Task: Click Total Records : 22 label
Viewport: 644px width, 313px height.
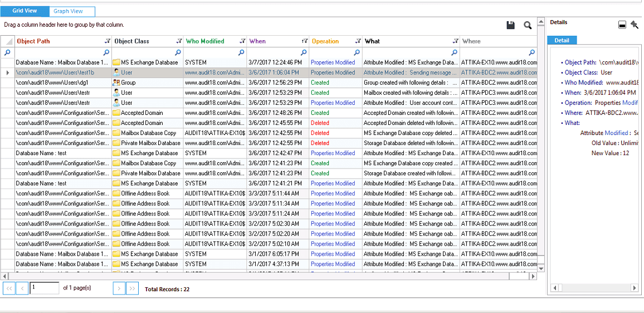Action: click(x=167, y=290)
